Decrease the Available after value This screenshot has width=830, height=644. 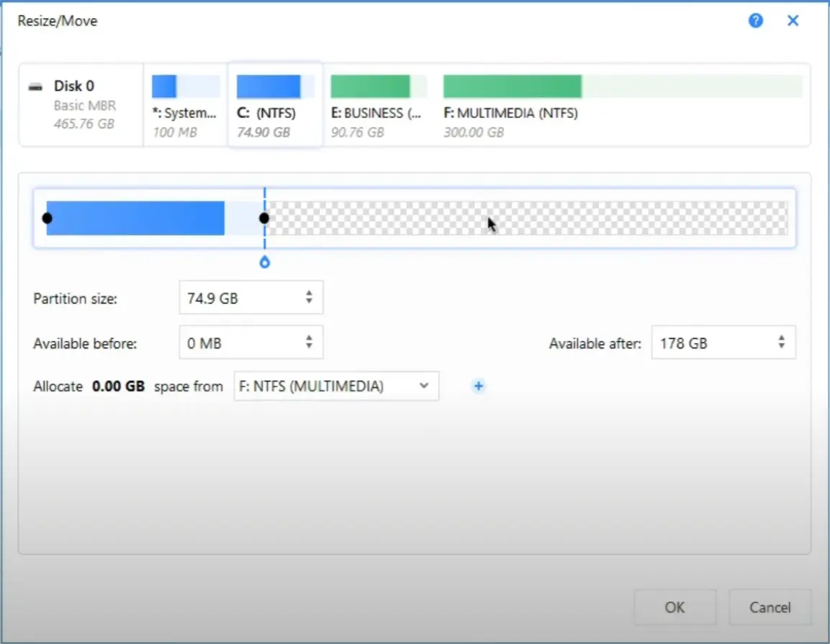coord(781,347)
